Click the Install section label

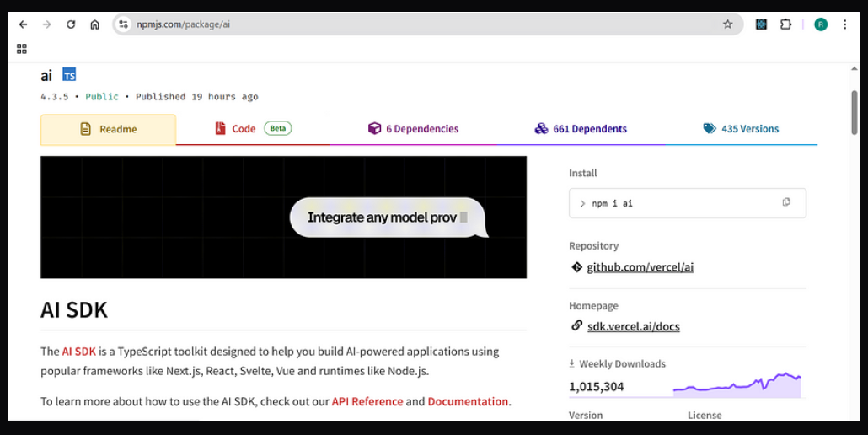point(583,173)
